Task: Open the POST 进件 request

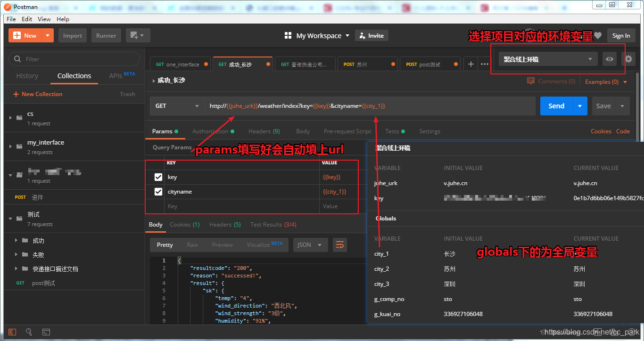Action: (x=74, y=197)
